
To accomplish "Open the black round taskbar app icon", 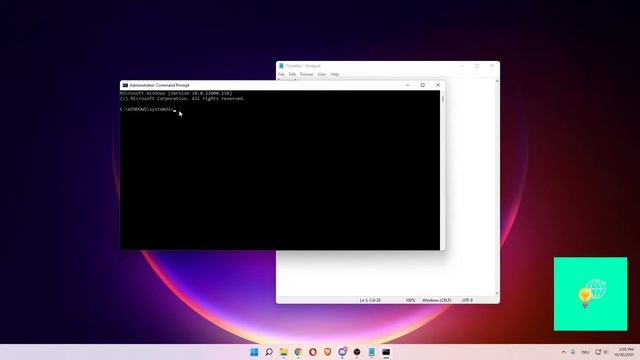I will (x=357, y=352).
